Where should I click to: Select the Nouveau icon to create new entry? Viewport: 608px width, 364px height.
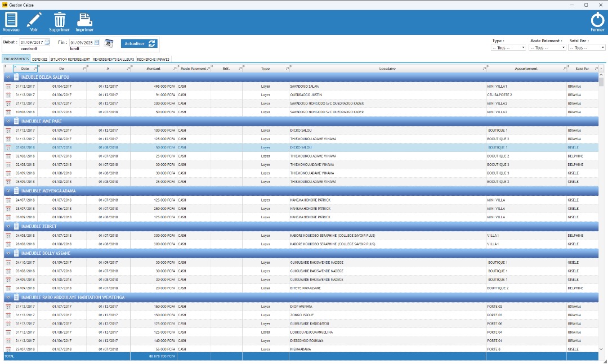tap(11, 21)
